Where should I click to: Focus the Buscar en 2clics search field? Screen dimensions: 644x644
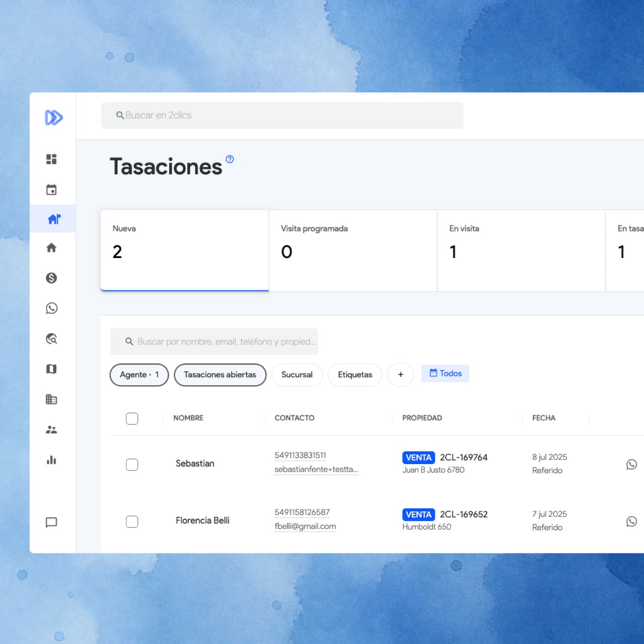coord(282,115)
